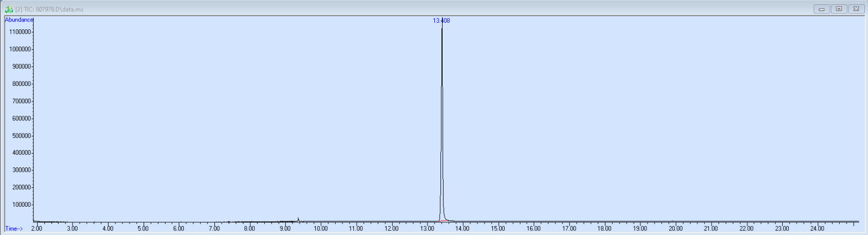Click the 16.00 time axis label
The height and width of the screenshot is (235, 868).
[533, 228]
